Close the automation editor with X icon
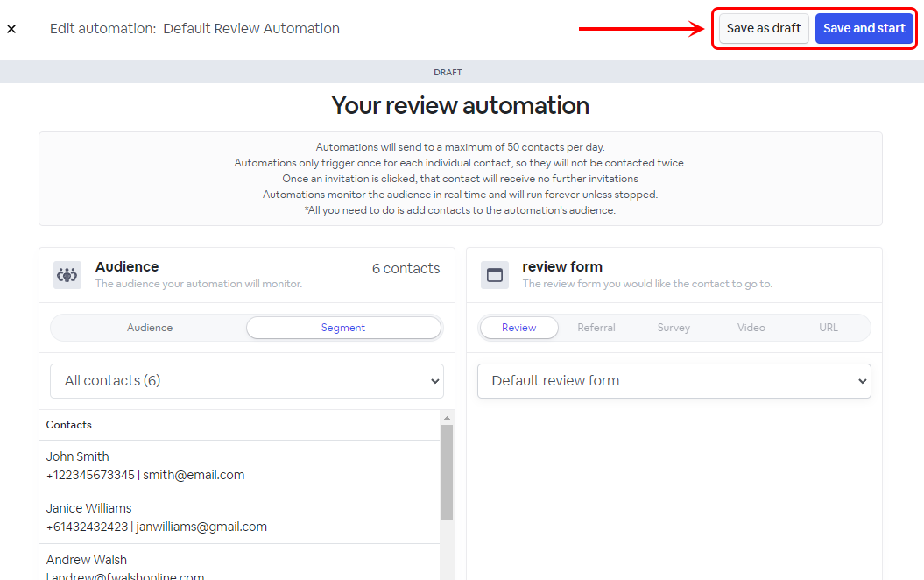This screenshot has width=924, height=580. click(x=11, y=29)
